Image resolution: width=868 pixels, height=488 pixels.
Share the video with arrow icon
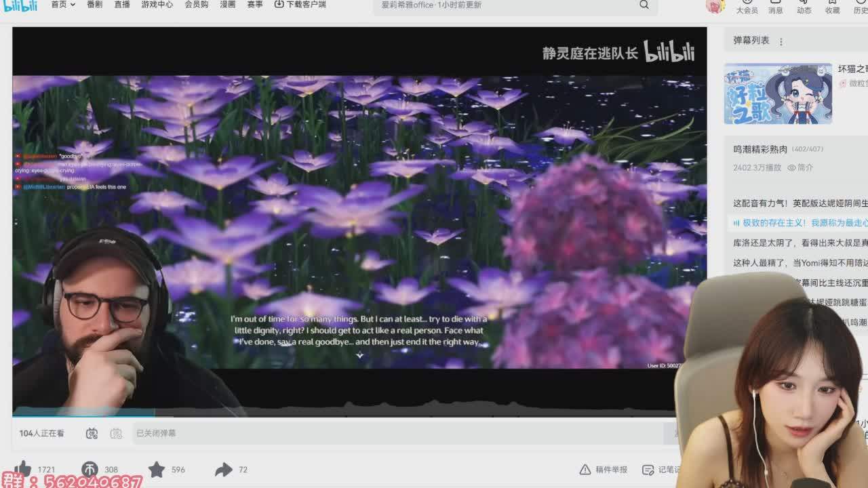click(x=224, y=469)
